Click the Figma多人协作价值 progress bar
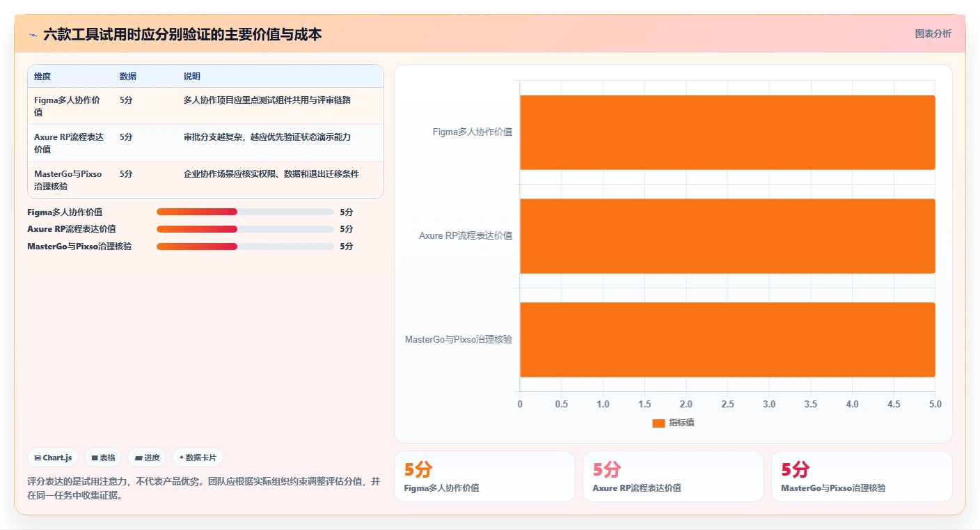Screen dimensions: 980x530 (x=245, y=212)
